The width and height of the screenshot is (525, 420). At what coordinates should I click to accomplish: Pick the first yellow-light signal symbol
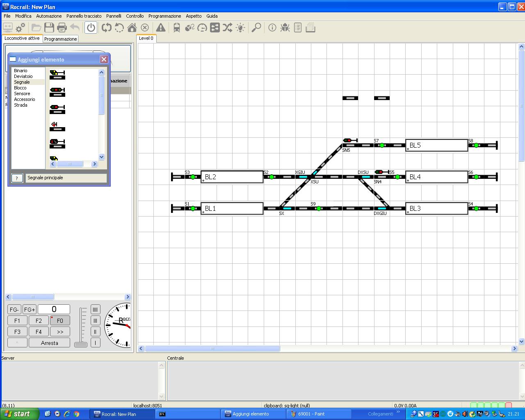(x=57, y=75)
